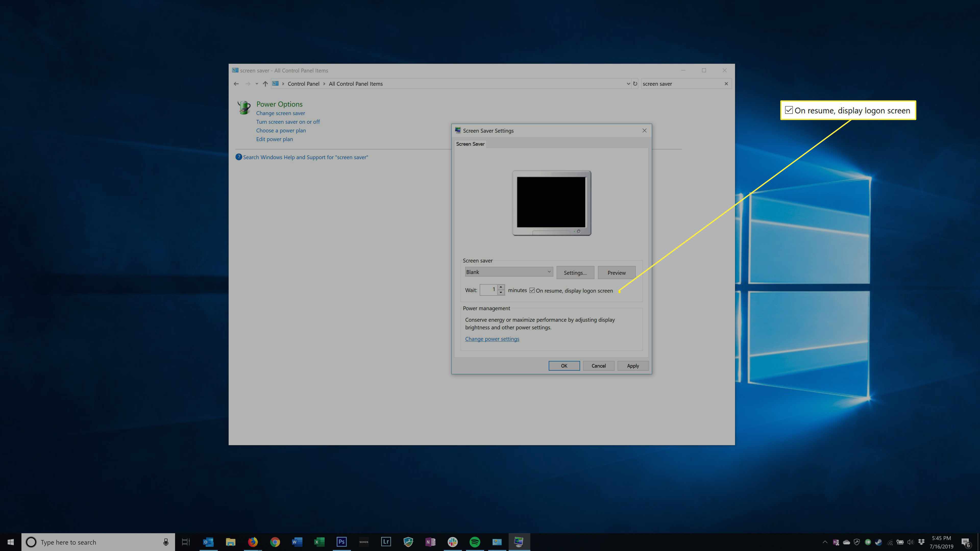Click Control Panel in the breadcrumb bar

(x=304, y=84)
